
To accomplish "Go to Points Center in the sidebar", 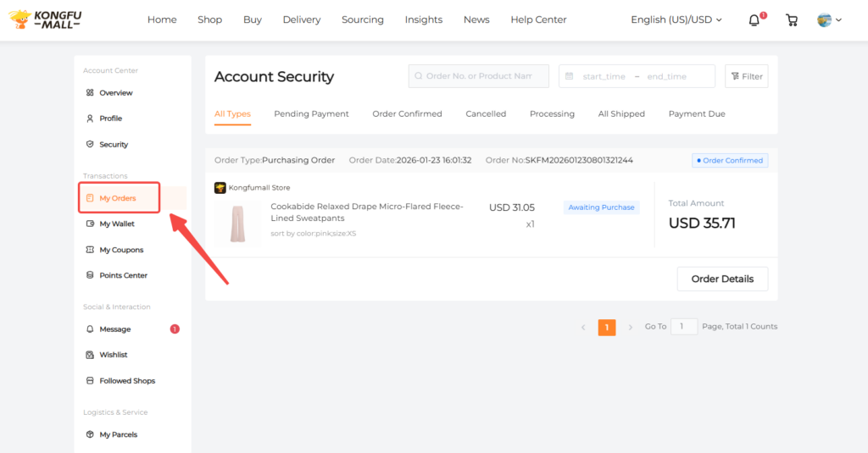I will point(123,275).
